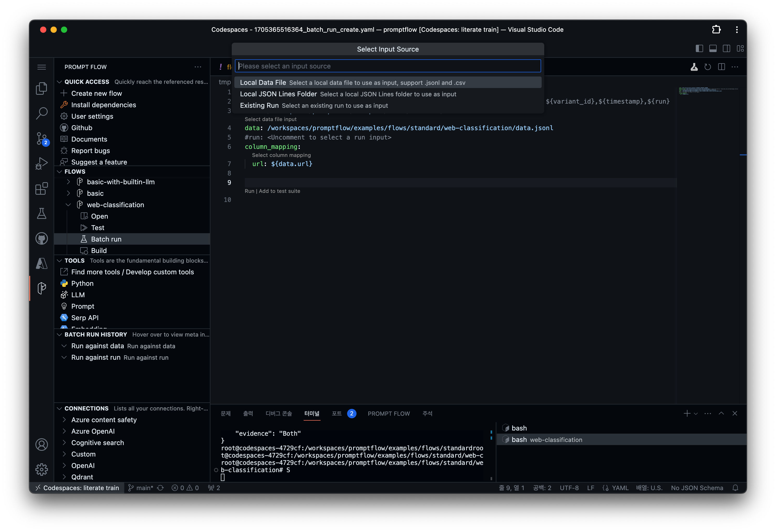776x532 pixels.
Task: Collapse web-classification flow
Action: point(68,205)
